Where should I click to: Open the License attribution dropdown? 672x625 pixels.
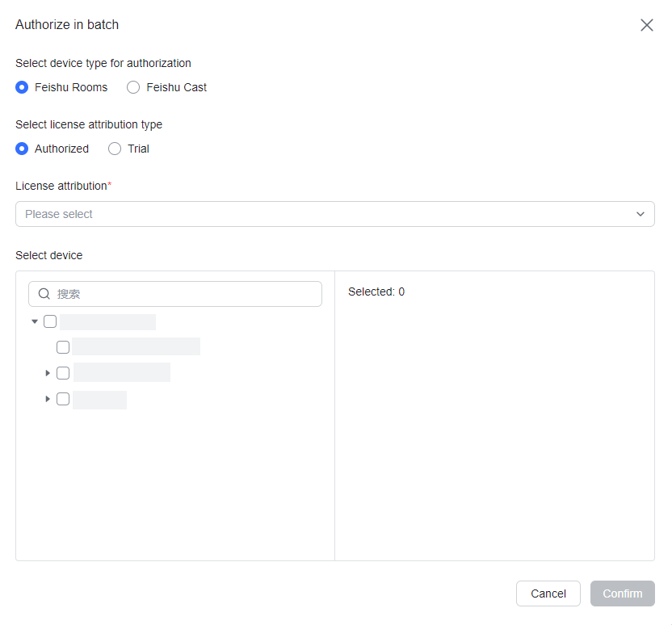pyautogui.click(x=335, y=214)
